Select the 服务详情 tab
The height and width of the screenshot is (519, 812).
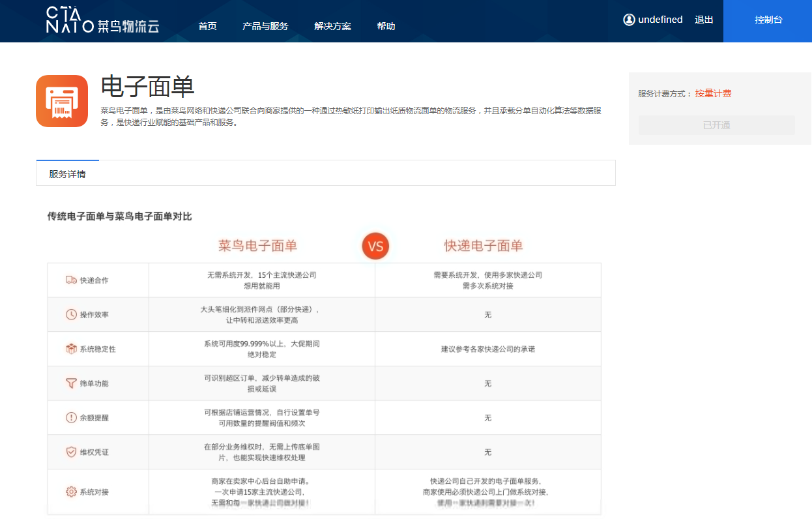coord(67,174)
